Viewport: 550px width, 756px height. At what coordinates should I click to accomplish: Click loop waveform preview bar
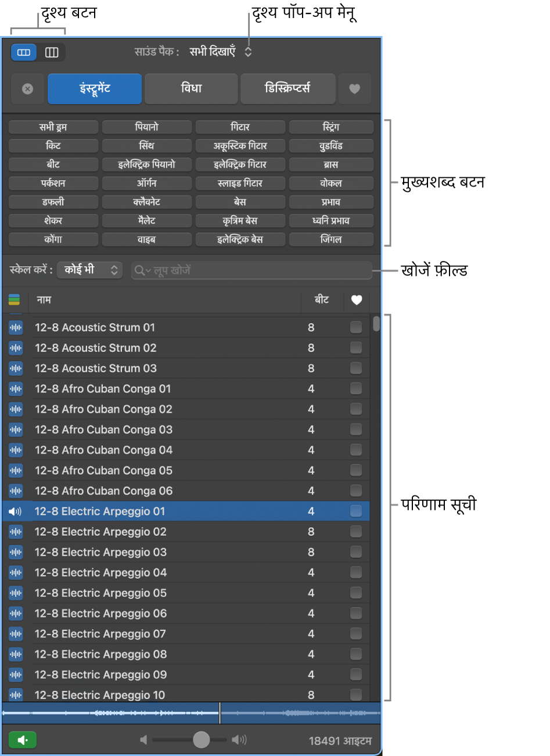(191, 713)
